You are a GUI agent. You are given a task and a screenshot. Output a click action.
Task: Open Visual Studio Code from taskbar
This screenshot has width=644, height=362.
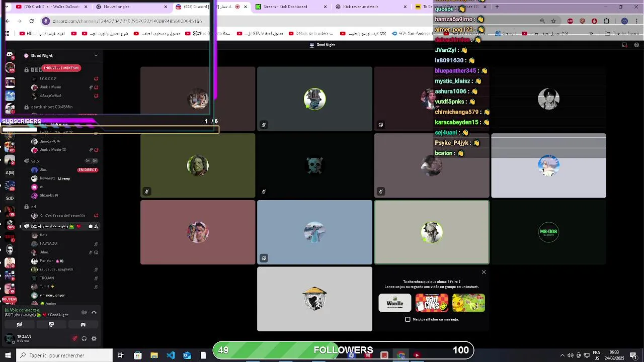[171, 355]
